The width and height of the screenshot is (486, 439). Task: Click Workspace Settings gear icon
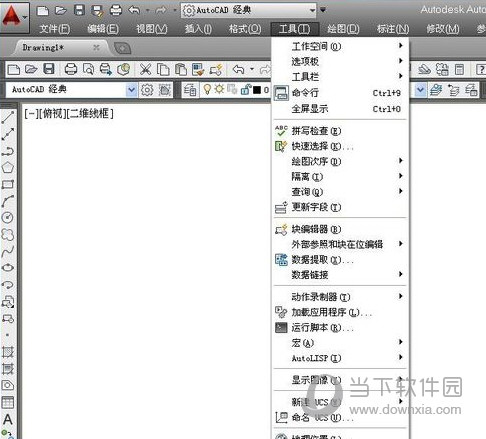[x=147, y=90]
